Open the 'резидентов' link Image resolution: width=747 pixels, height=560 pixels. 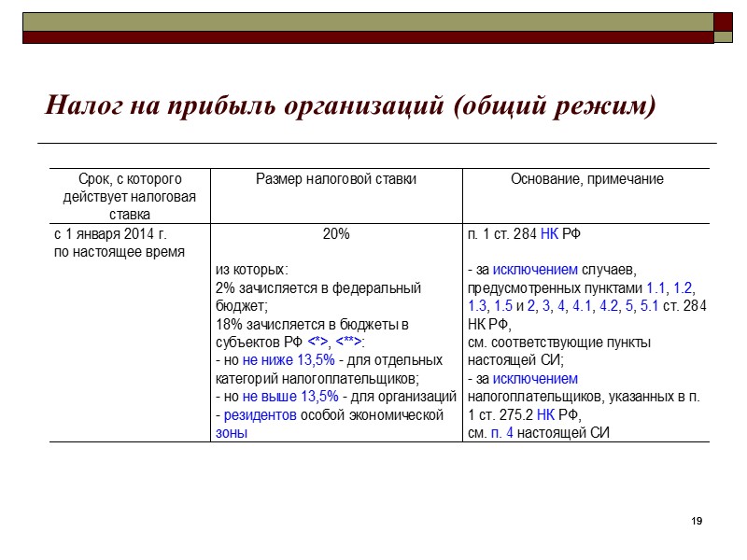point(261,415)
